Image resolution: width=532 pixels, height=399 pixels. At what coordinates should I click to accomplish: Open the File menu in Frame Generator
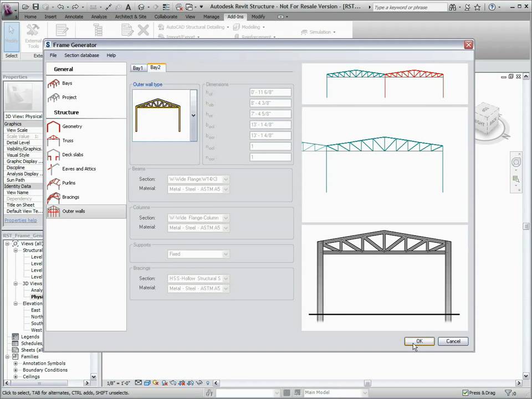pos(53,55)
